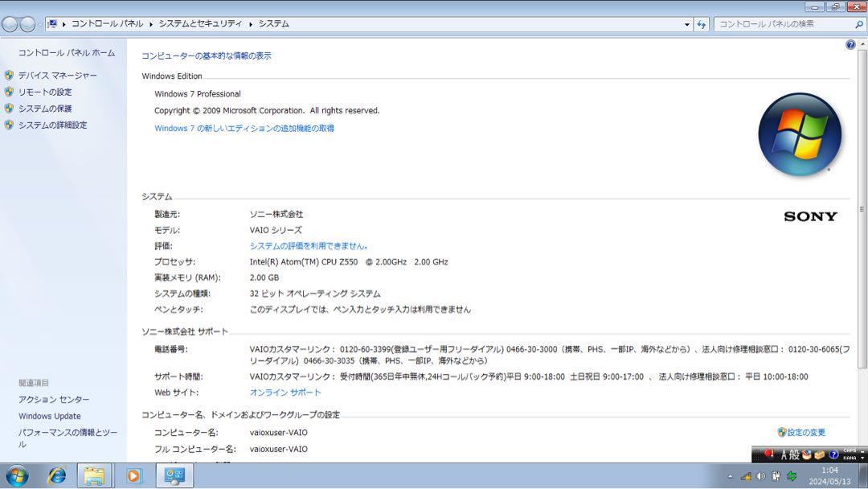
Task: Click the vertical scrollbar up arrow
Action: 862,44
